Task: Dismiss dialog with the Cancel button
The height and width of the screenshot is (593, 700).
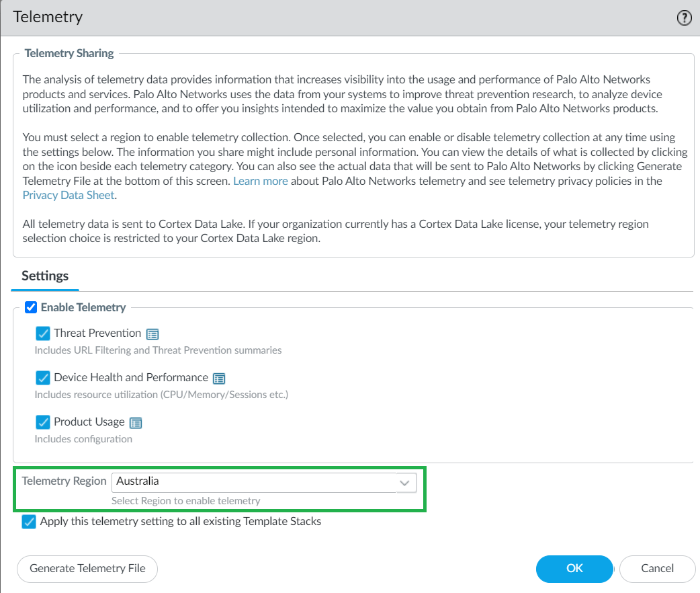Action: (x=657, y=568)
